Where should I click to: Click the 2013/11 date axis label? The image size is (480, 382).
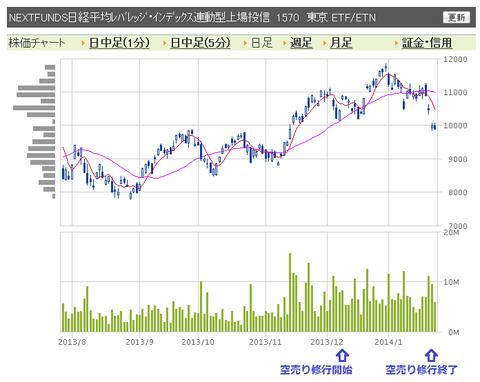[265, 342]
